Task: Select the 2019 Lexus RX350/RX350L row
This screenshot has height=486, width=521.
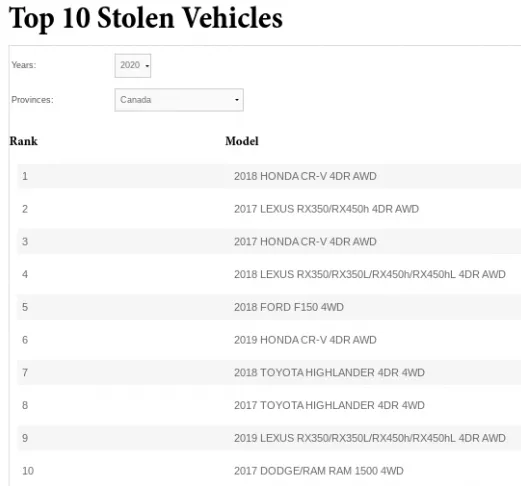Action: pos(269,438)
